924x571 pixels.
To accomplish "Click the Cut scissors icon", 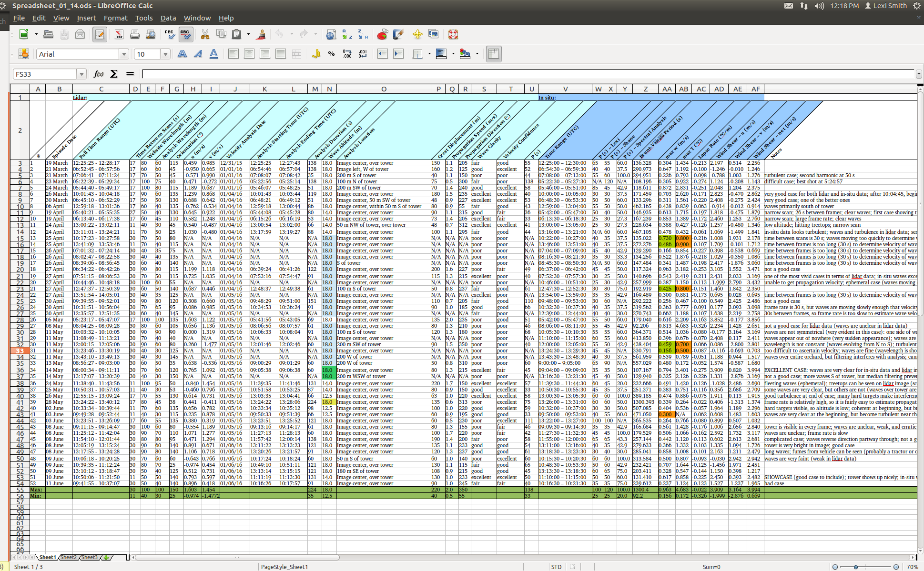I will click(205, 34).
